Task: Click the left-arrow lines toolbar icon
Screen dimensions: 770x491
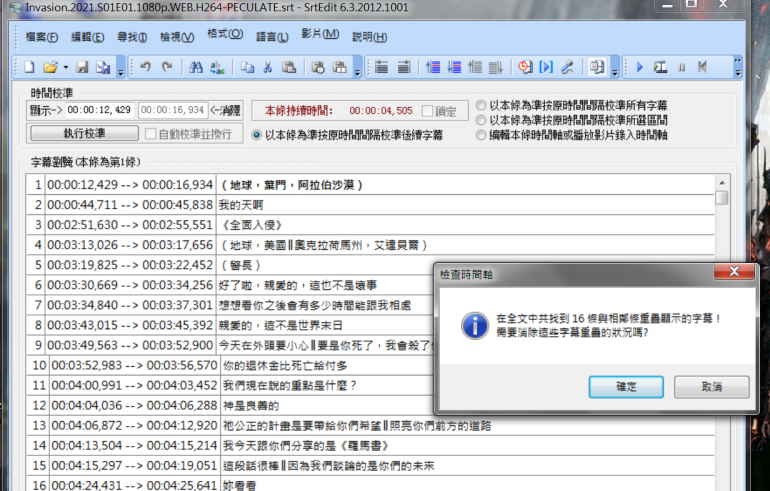Action: [382, 67]
